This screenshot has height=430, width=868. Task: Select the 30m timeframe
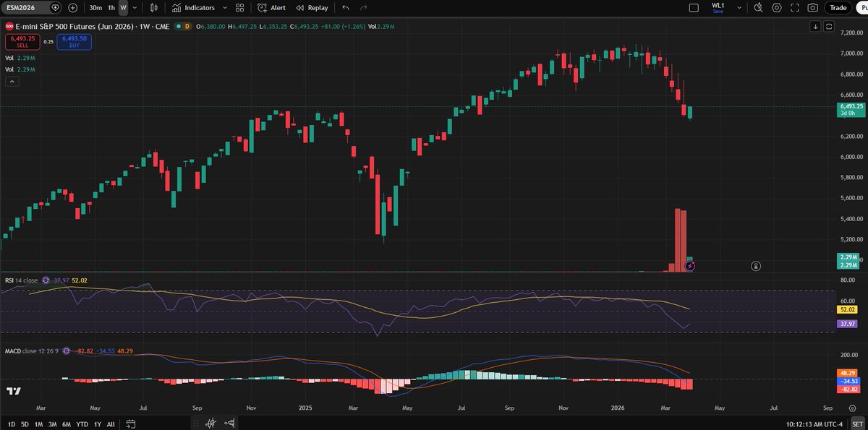click(x=95, y=7)
